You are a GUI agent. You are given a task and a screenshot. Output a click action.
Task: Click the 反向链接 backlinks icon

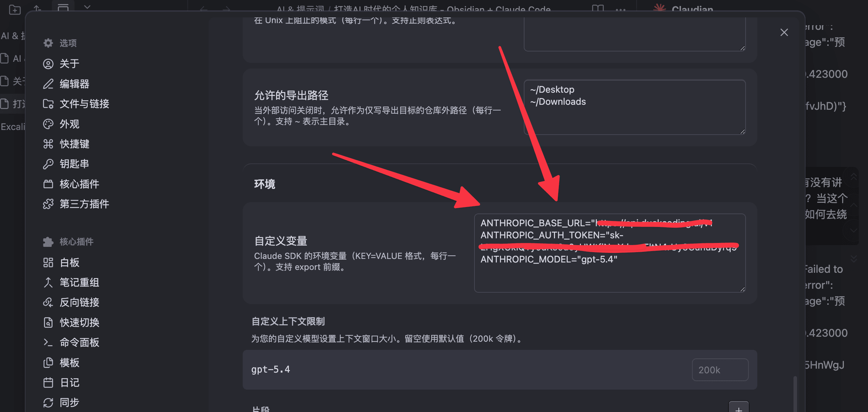48,302
